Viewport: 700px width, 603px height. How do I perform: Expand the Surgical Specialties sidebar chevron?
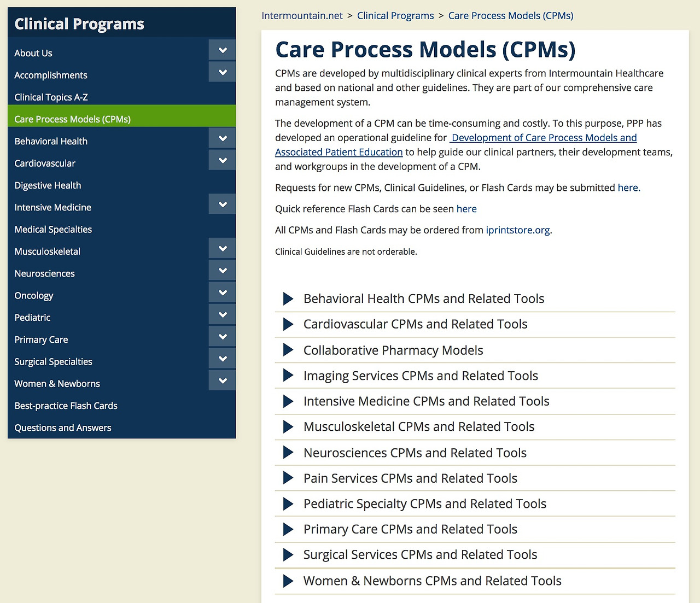coord(222,358)
